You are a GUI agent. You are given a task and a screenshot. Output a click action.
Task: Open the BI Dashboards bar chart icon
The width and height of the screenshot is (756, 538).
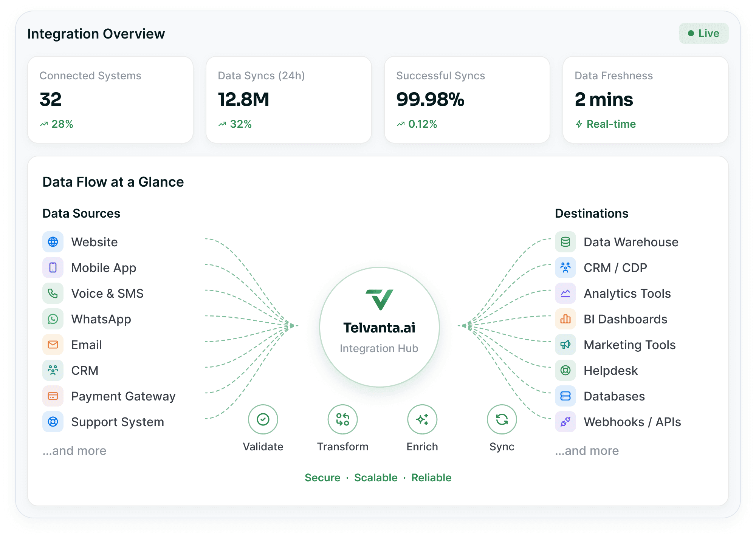pyautogui.click(x=565, y=319)
